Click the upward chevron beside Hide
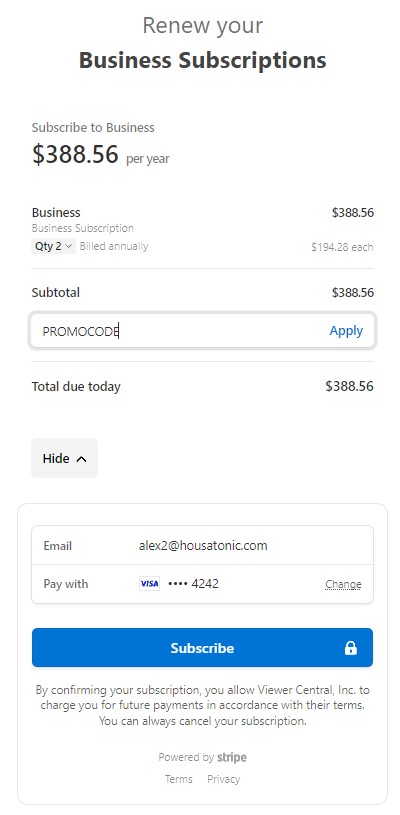The height and width of the screenshot is (815, 400). (81, 458)
